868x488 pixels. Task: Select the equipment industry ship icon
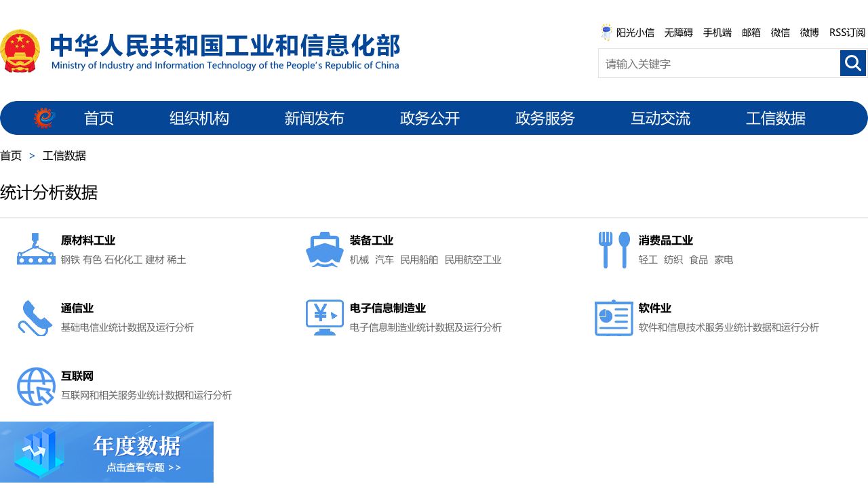coord(325,249)
